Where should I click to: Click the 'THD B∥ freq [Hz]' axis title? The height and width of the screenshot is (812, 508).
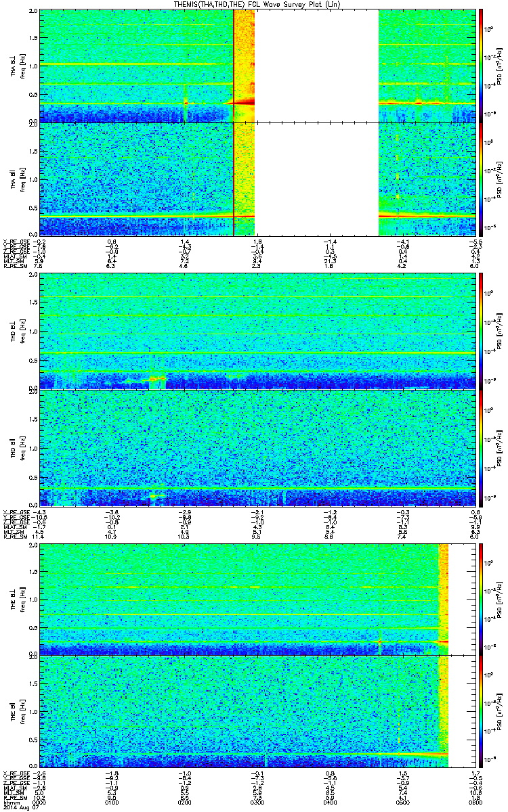tap(18, 447)
